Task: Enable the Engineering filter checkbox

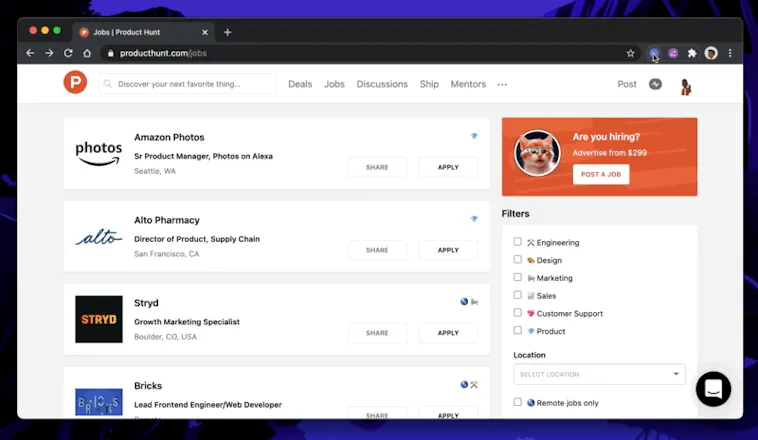Action: [518, 241]
